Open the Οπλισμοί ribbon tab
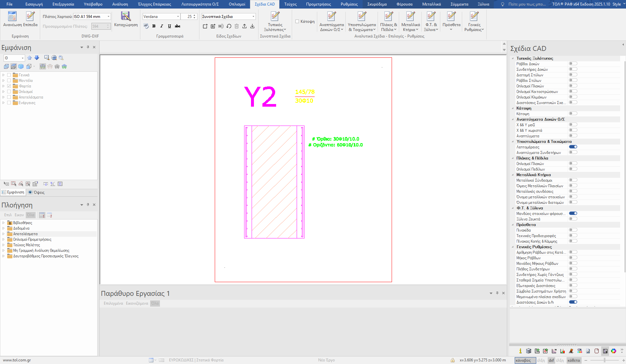Screen dimensions: 626x364 [x=237, y=4]
